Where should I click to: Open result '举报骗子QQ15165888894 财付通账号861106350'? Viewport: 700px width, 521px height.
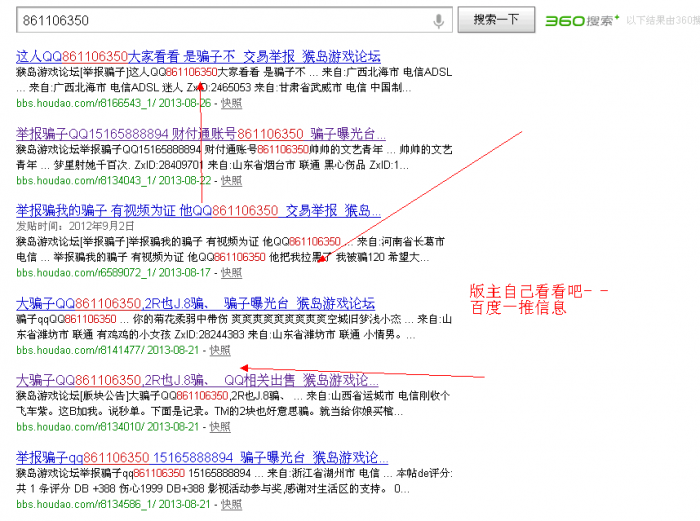tap(200, 133)
